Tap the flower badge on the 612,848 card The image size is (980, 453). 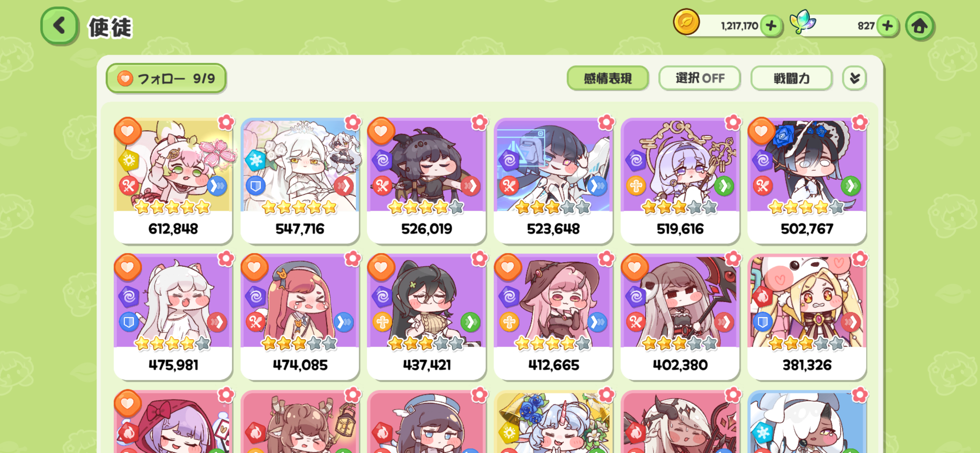click(x=226, y=122)
